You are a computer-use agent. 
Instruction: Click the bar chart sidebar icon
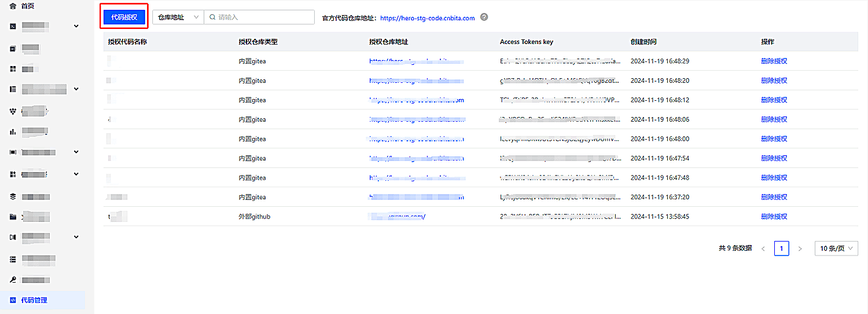13,132
